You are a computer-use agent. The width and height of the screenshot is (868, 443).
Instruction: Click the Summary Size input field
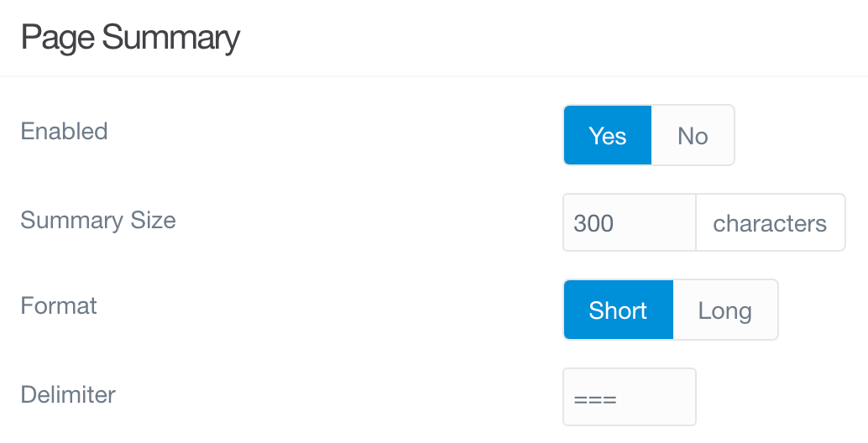point(629,223)
